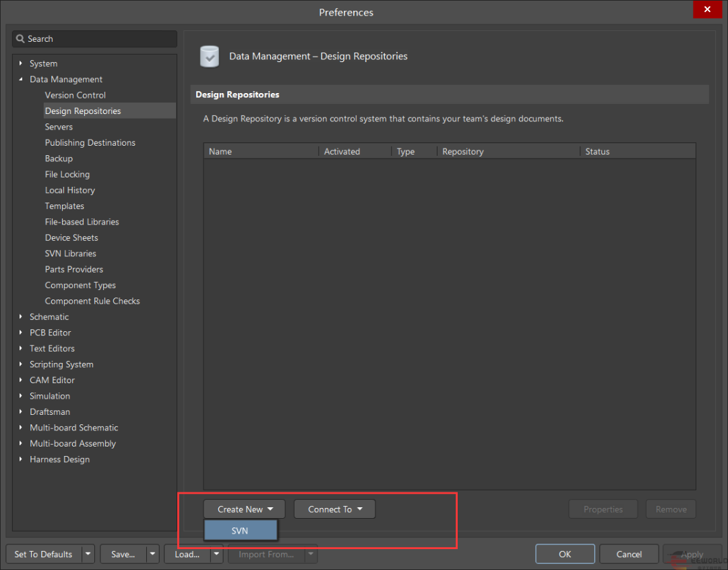Select the Schematic tree label
This screenshot has width=728, height=570.
49,317
